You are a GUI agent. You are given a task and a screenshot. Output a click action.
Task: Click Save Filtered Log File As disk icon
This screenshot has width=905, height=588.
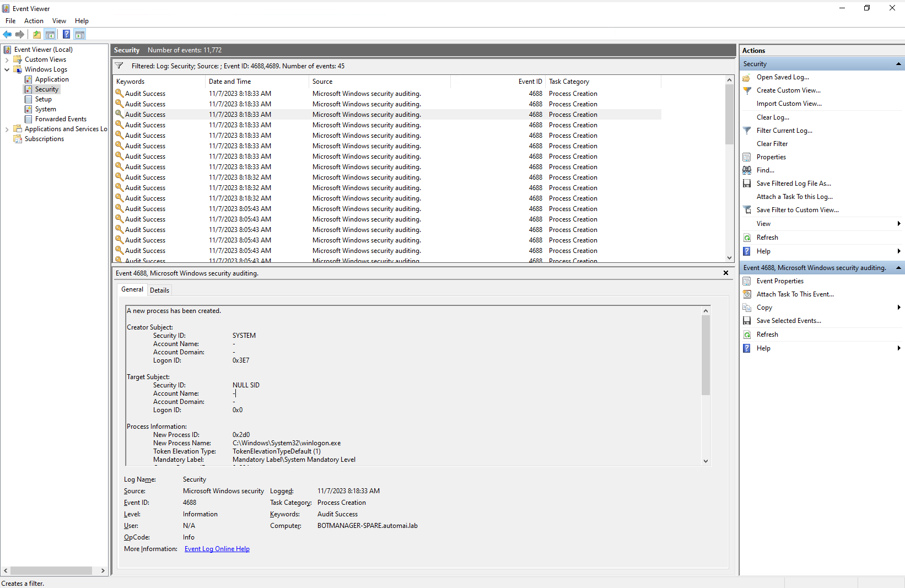click(x=747, y=183)
